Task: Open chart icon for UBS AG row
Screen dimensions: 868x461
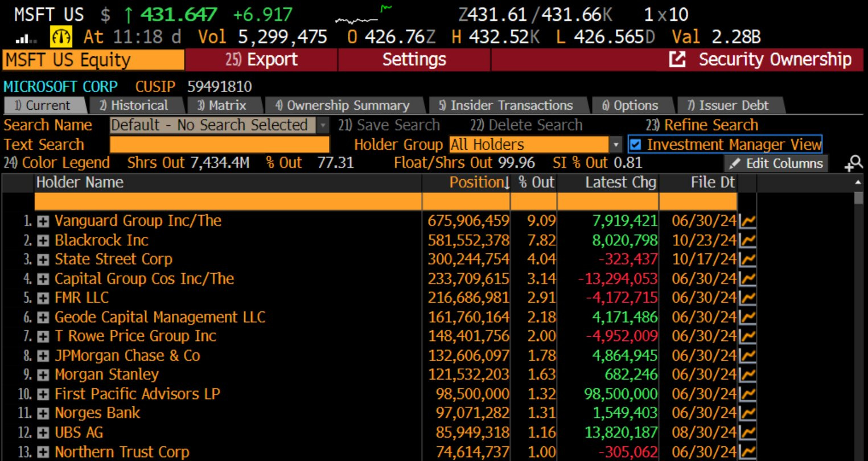Action: click(x=748, y=433)
